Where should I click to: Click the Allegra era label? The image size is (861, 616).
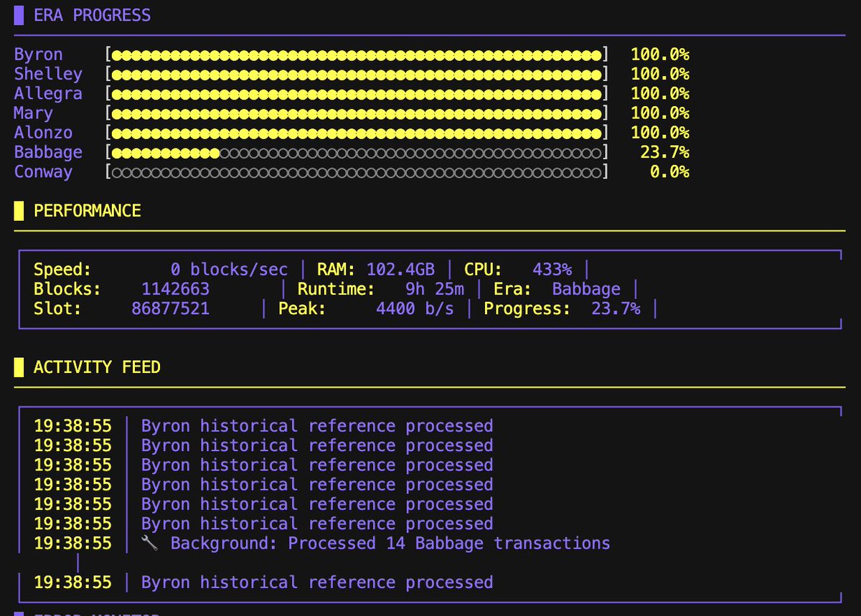(48, 93)
